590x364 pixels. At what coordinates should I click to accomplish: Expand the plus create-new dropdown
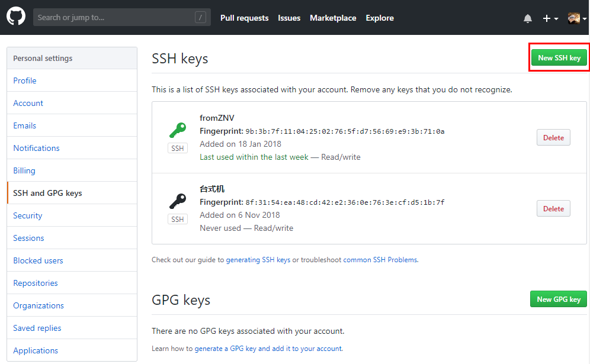pyautogui.click(x=550, y=18)
